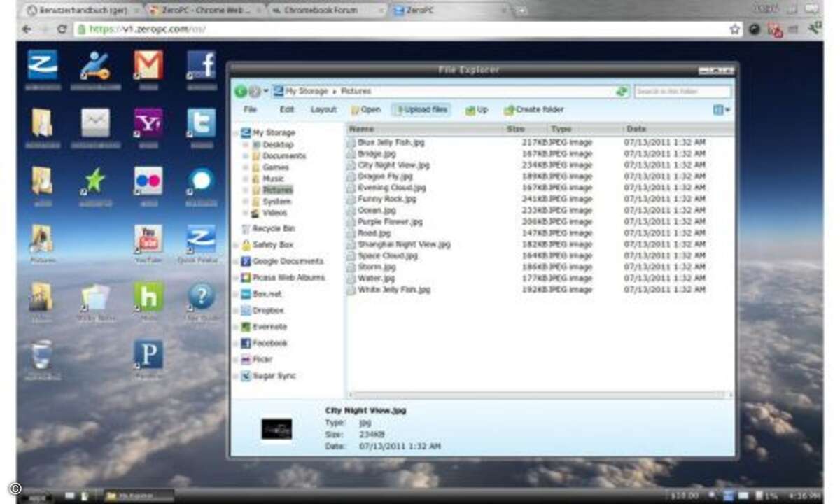This screenshot has width=840, height=504.
Task: Open the Flickr desktop shortcut
Action: point(148,181)
